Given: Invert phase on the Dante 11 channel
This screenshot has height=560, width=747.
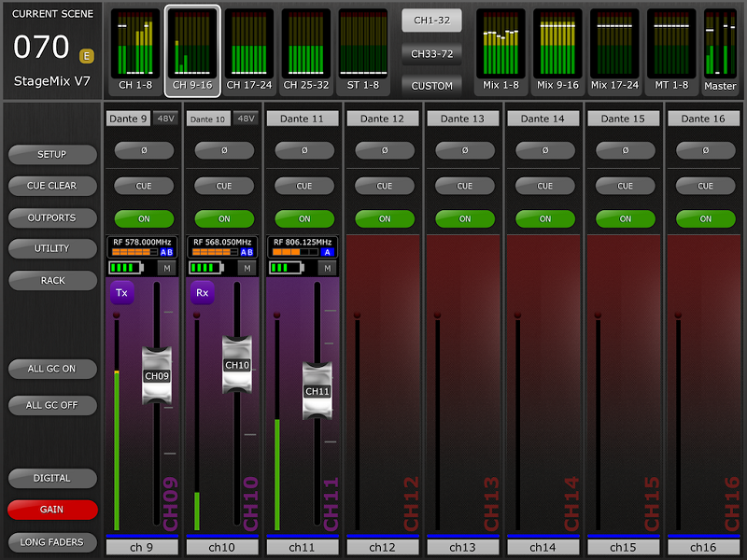Looking at the screenshot, I should 304,150.
